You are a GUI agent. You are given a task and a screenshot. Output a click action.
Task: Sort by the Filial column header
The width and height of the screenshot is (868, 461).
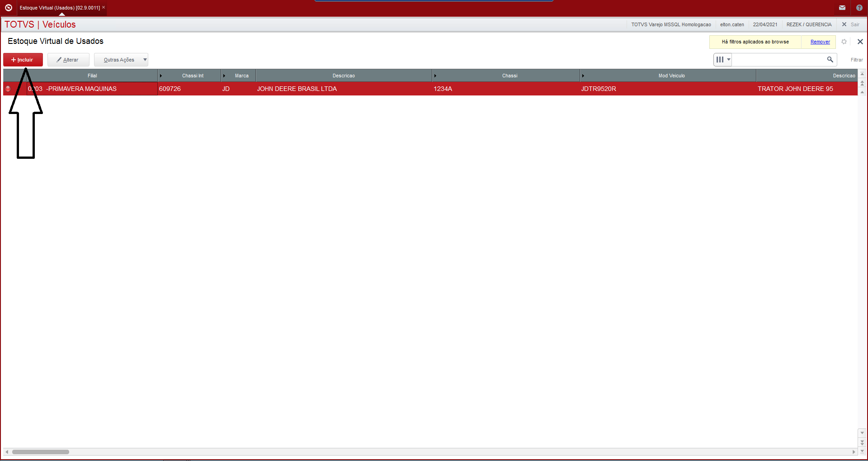pos(92,76)
